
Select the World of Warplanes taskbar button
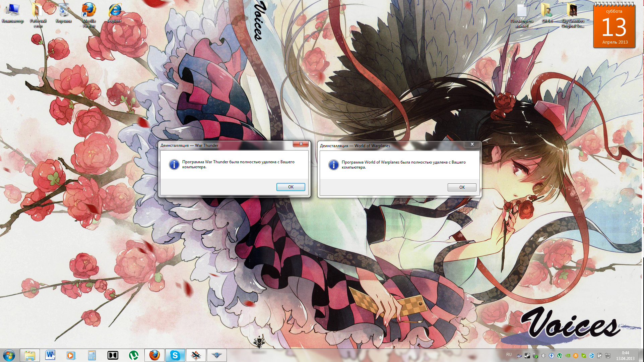coord(217,355)
